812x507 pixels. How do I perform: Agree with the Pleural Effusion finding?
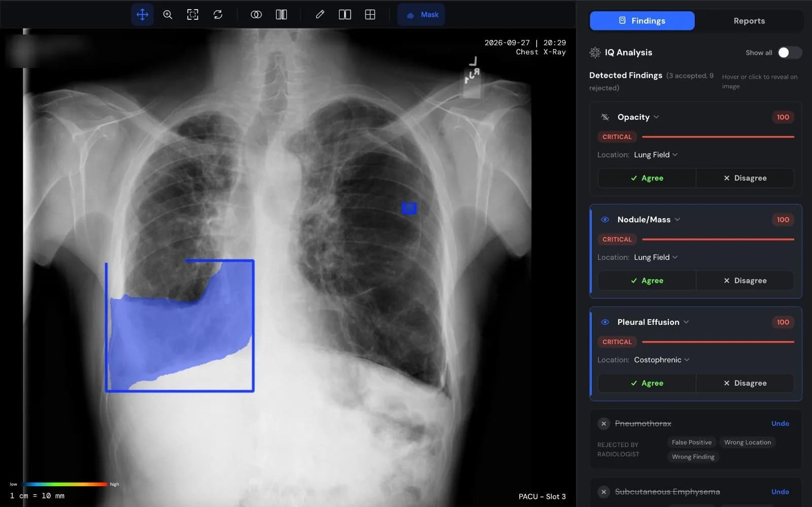[647, 383]
